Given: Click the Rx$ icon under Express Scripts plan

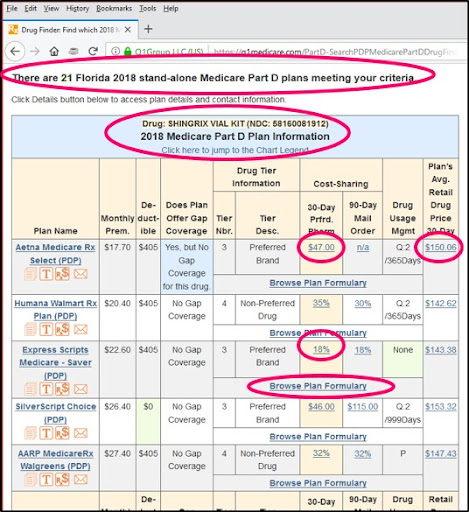Looking at the screenshot, I should click(x=62, y=389).
